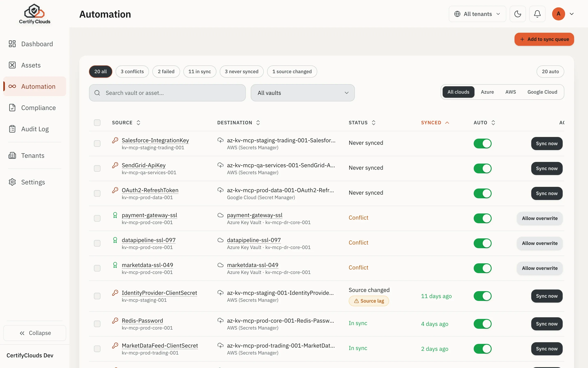
Task: Open the Compliance section
Action: tap(35, 108)
